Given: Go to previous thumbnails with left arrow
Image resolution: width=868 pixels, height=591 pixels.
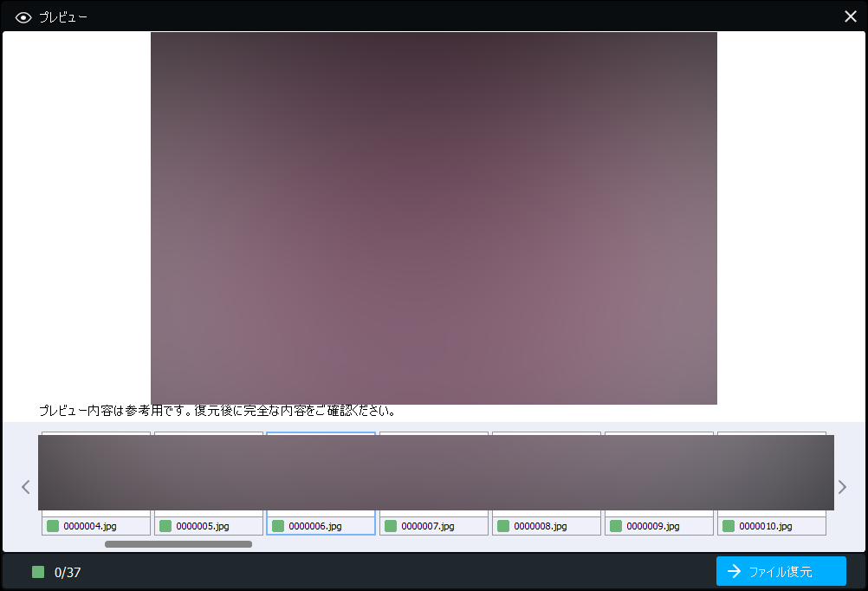Looking at the screenshot, I should point(26,487).
